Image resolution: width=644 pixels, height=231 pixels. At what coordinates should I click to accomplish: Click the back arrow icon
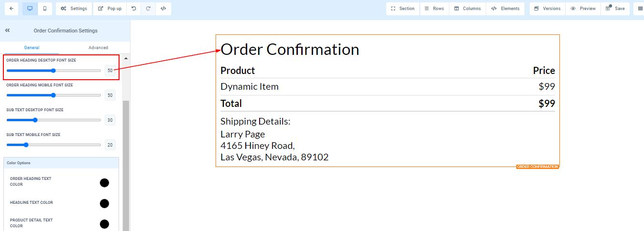click(x=11, y=9)
